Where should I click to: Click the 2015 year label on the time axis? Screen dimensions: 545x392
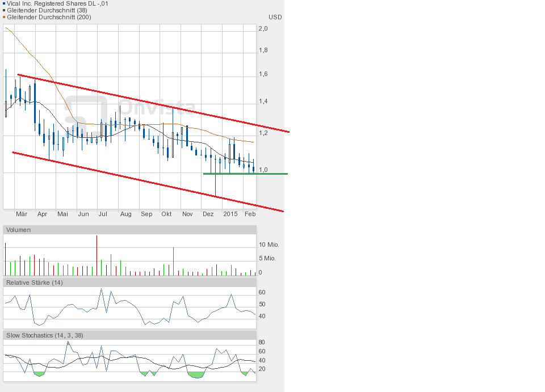pyautogui.click(x=230, y=214)
